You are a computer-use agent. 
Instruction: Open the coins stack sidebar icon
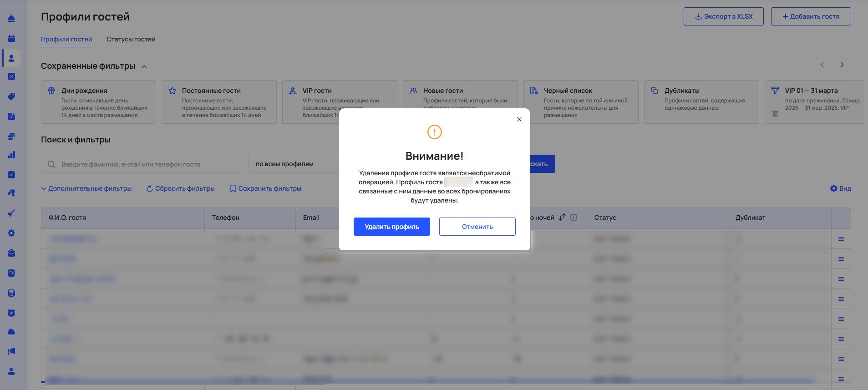[x=11, y=137]
